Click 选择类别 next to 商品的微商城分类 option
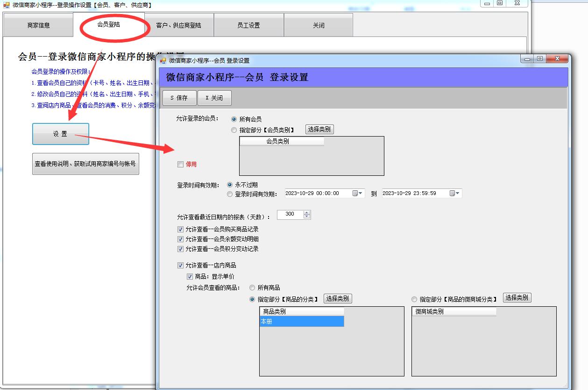This screenshot has width=588, height=390. click(x=517, y=297)
